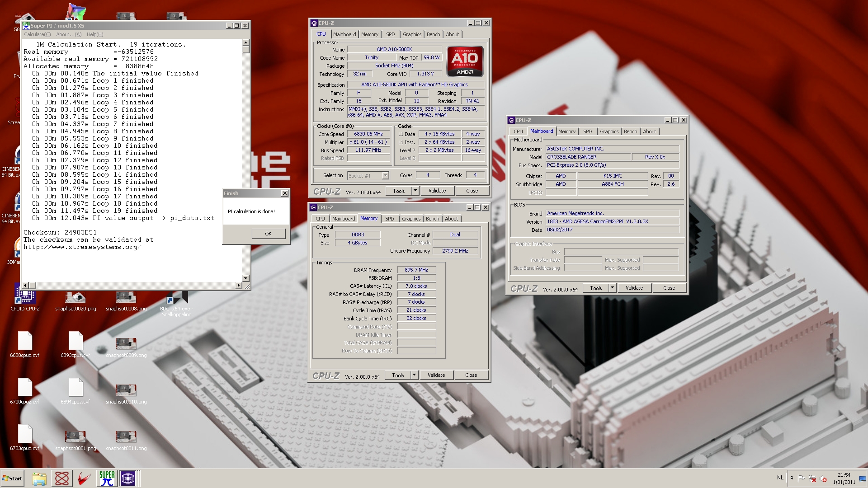The height and width of the screenshot is (488, 868).
Task: Click the Mainboard CPU-Z window title icon
Action: (511, 120)
